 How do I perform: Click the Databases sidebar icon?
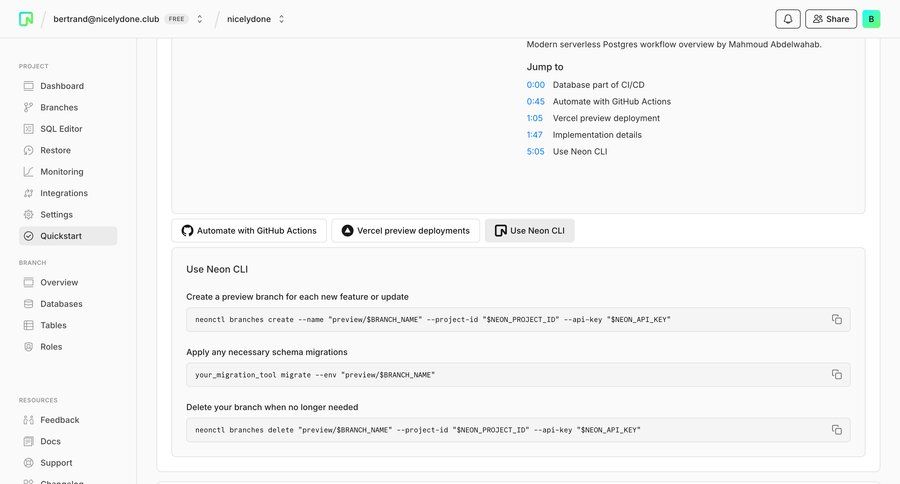pyautogui.click(x=28, y=304)
